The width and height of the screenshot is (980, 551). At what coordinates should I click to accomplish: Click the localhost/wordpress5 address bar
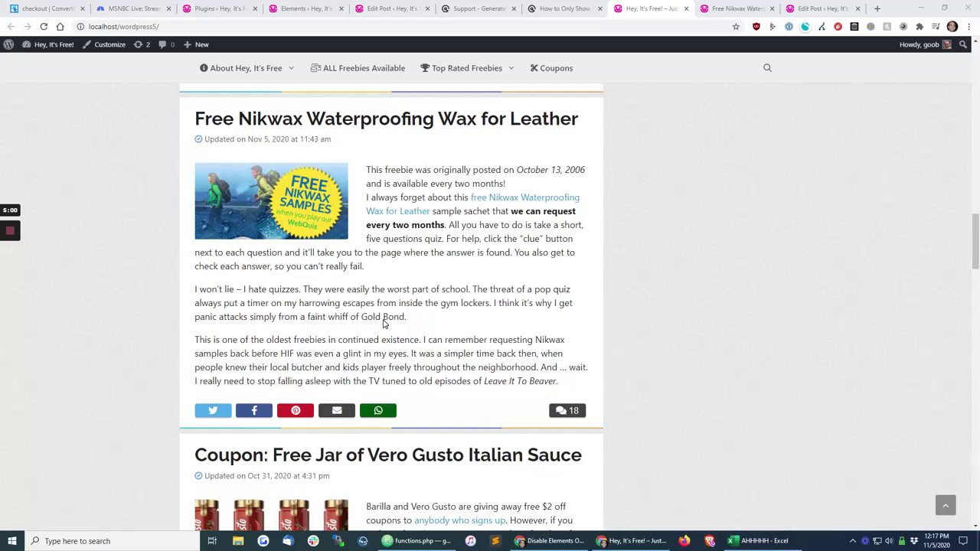(406, 27)
